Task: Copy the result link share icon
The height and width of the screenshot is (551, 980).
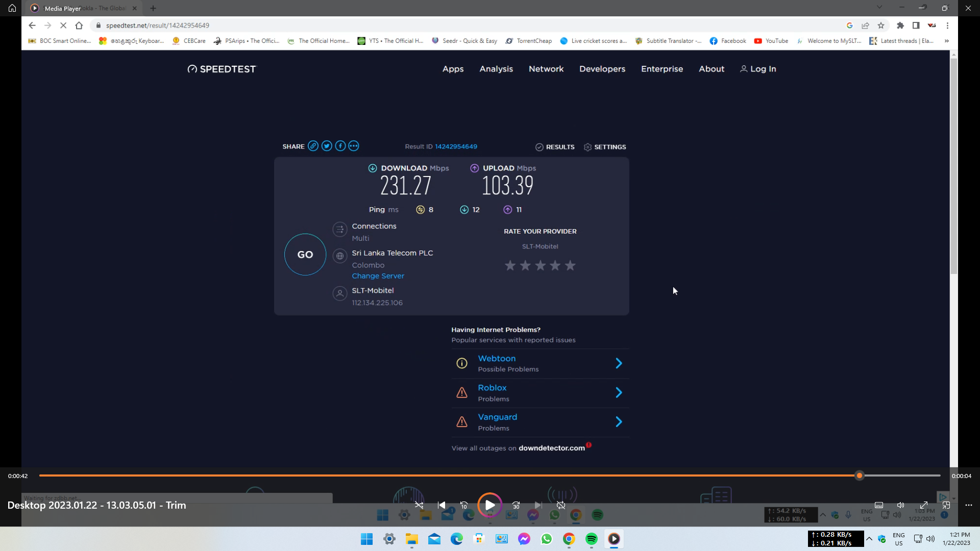Action: 313,146
